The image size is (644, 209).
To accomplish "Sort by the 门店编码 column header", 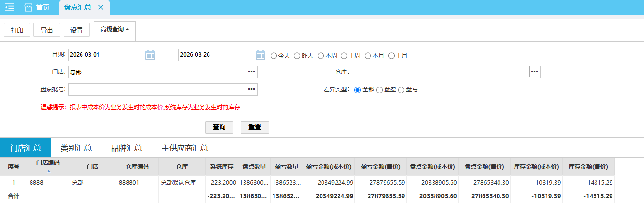I will pyautogui.click(x=48, y=163).
